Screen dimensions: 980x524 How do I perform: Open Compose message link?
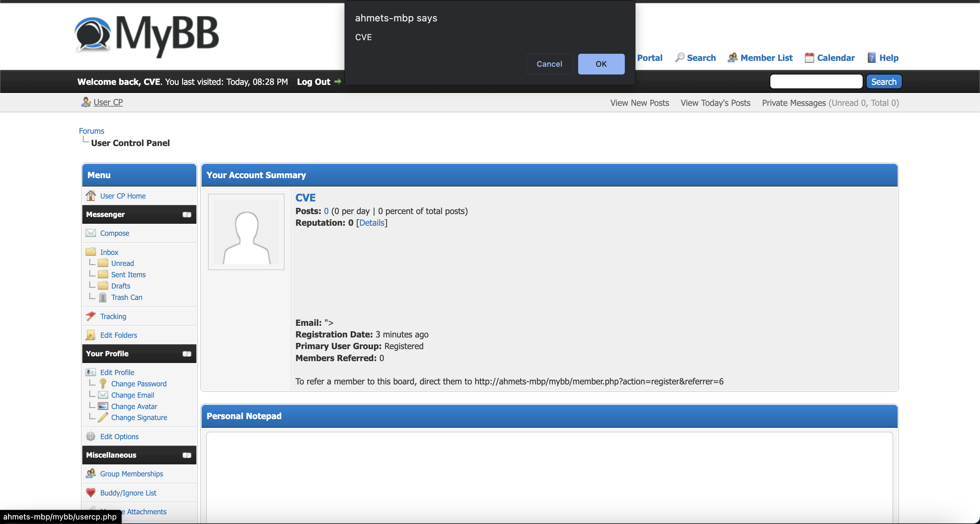114,233
